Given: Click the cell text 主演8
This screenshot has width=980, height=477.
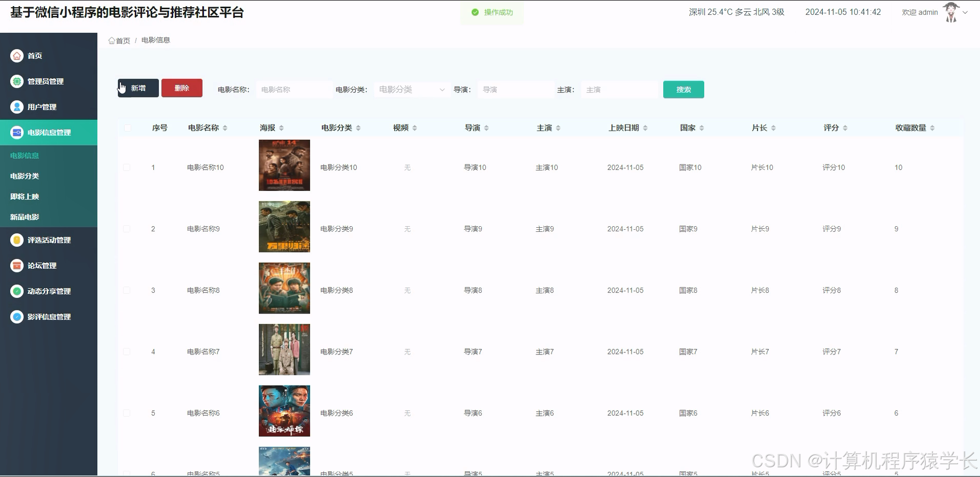Looking at the screenshot, I should (545, 290).
